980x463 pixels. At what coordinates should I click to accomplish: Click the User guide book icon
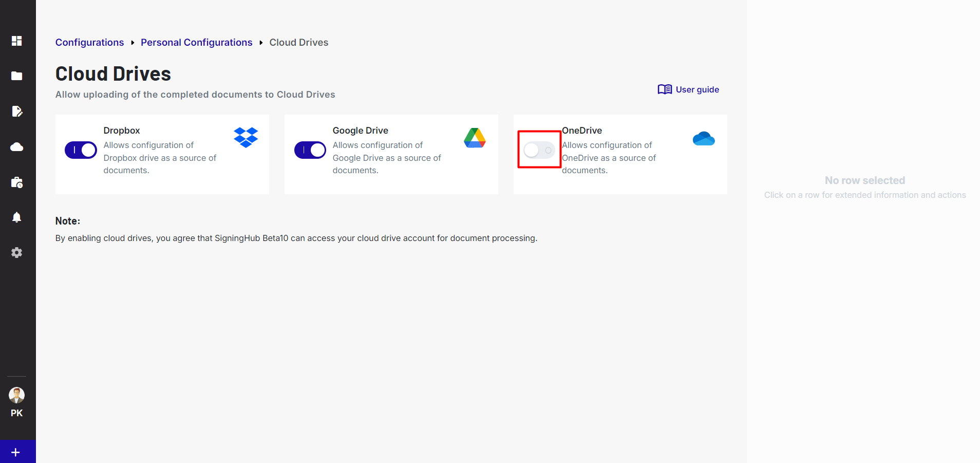(665, 89)
